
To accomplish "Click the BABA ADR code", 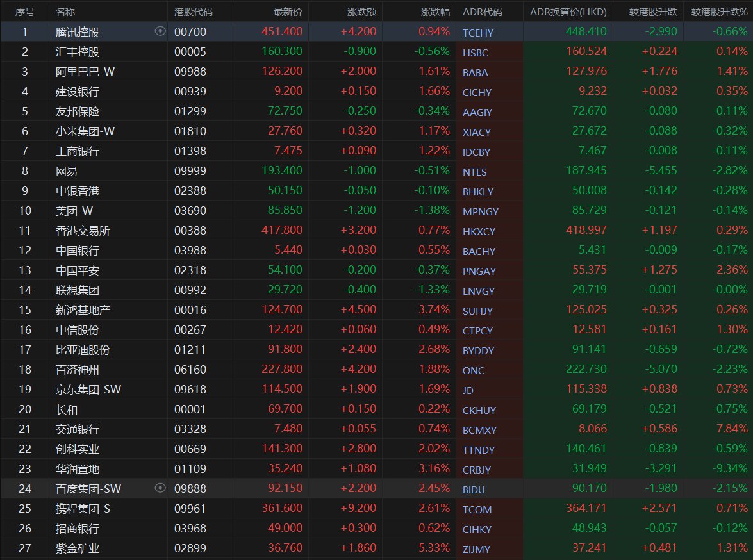I will (475, 73).
